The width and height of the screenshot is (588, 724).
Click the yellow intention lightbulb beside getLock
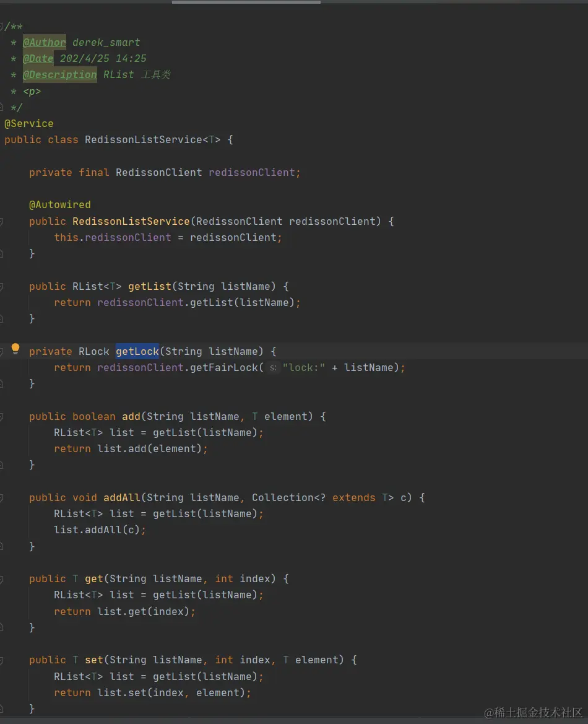pyautogui.click(x=15, y=349)
